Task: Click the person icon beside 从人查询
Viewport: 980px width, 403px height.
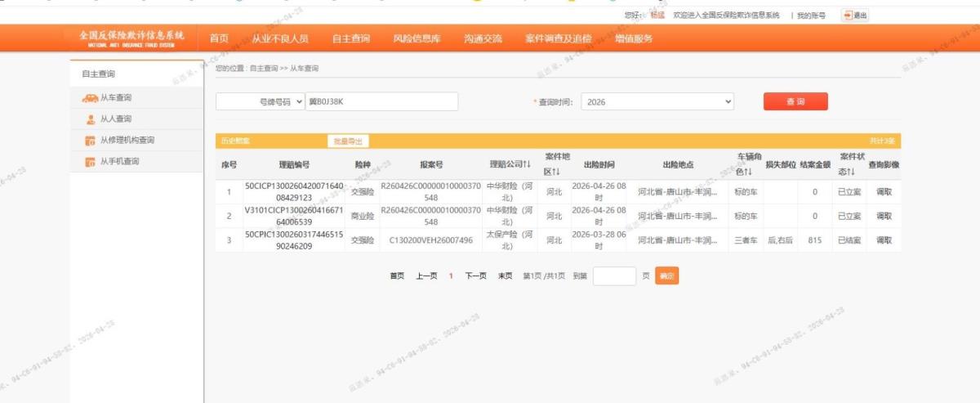Action: 91,119
